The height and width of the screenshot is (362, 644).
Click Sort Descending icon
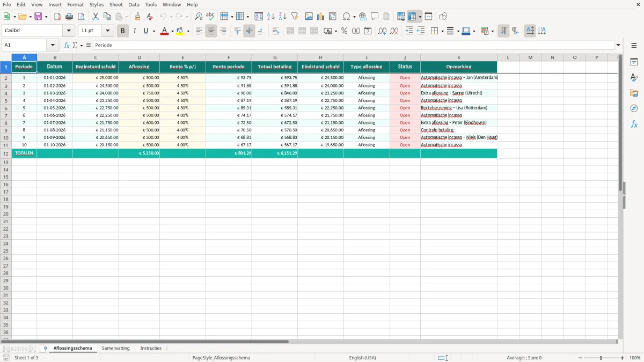[x=282, y=17]
